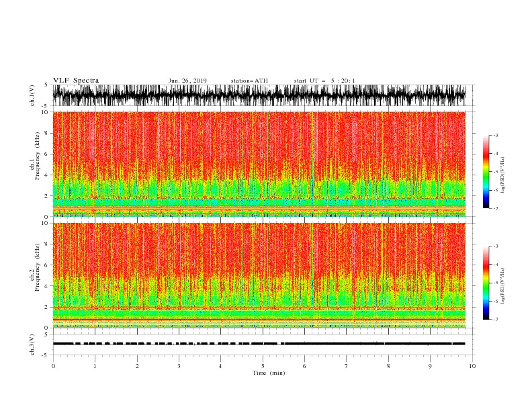Click the time axis tick label "5"

click(x=263, y=366)
